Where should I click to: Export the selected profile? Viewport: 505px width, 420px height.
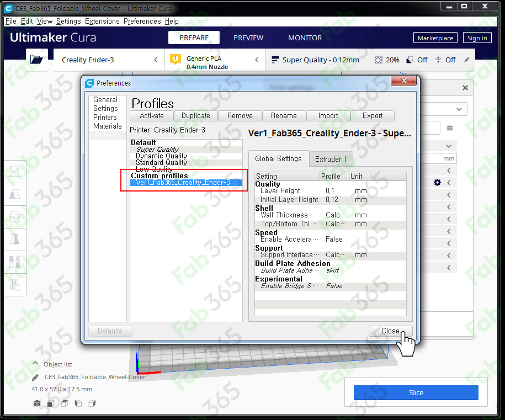(373, 116)
